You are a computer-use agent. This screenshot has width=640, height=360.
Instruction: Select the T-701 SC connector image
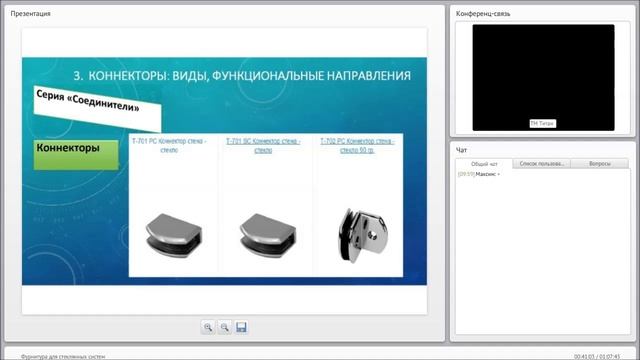268,237
